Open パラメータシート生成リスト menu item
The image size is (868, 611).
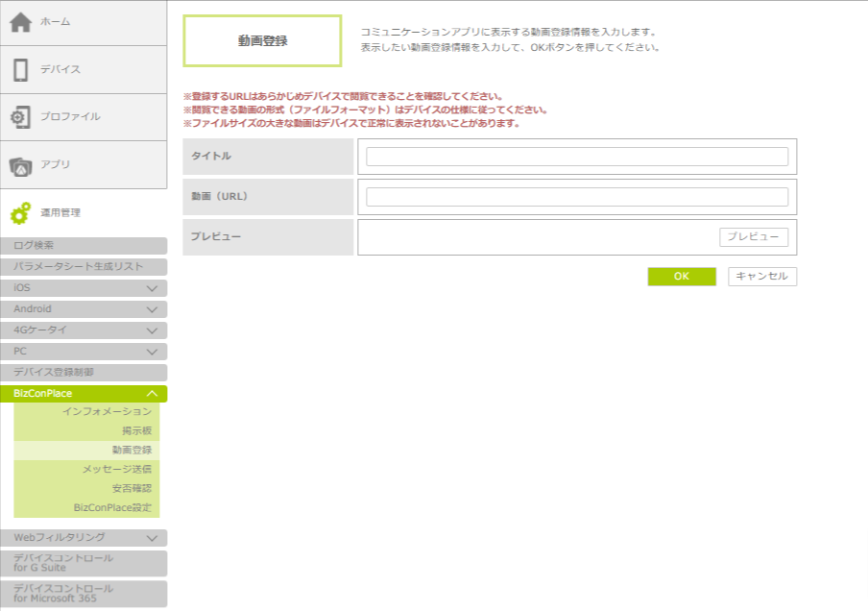[x=84, y=267]
